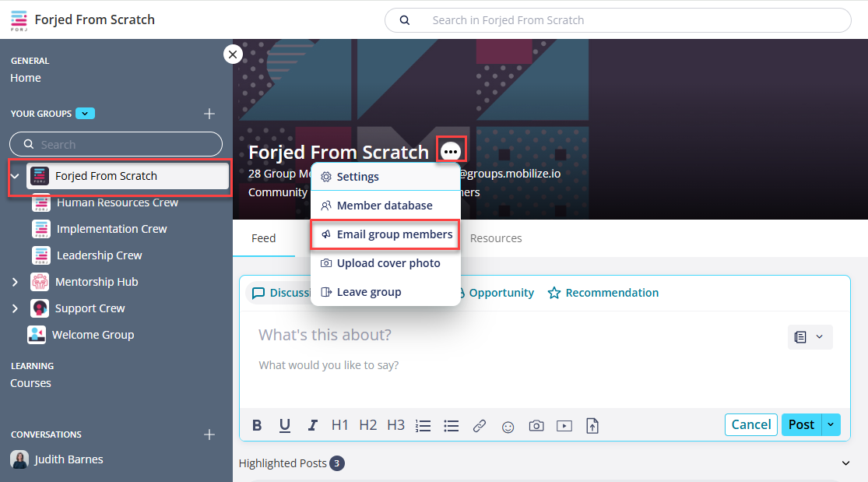Apply H1 heading formatting
868x482 pixels.
339,425
